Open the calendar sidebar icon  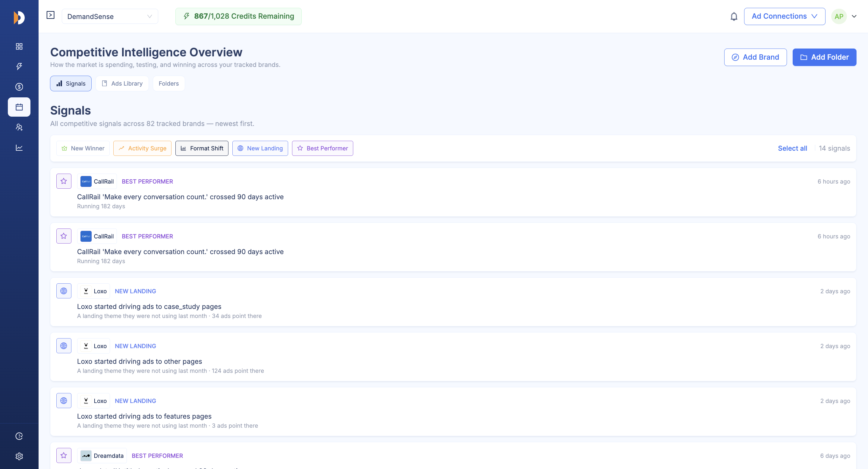click(x=19, y=107)
